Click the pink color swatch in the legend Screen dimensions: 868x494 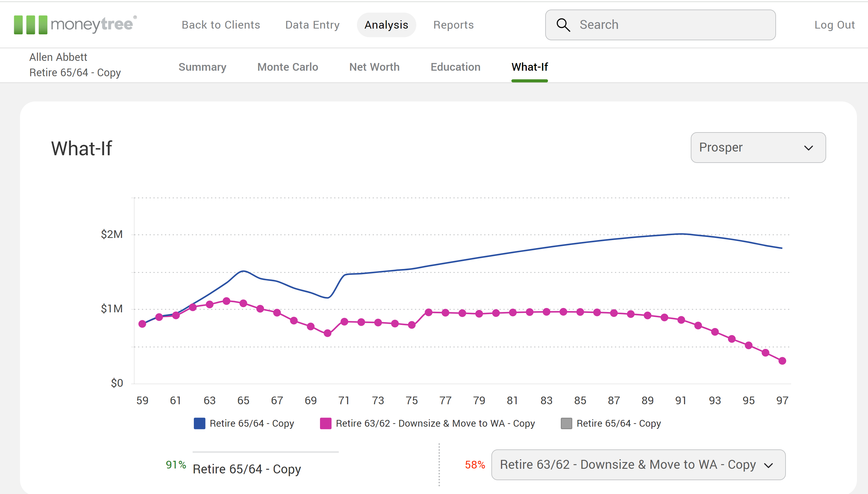click(325, 423)
